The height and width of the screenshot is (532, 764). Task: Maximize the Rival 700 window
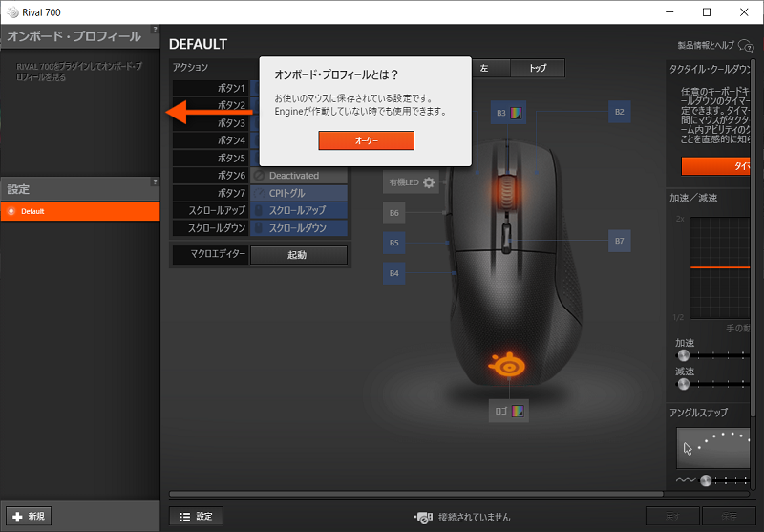tap(707, 12)
